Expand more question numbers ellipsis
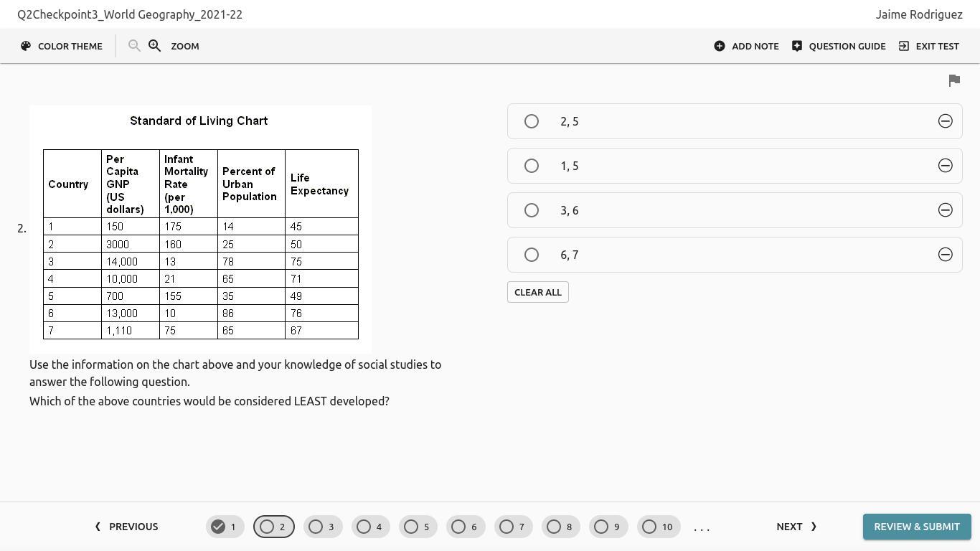This screenshot has height=551, width=980. coord(702,527)
